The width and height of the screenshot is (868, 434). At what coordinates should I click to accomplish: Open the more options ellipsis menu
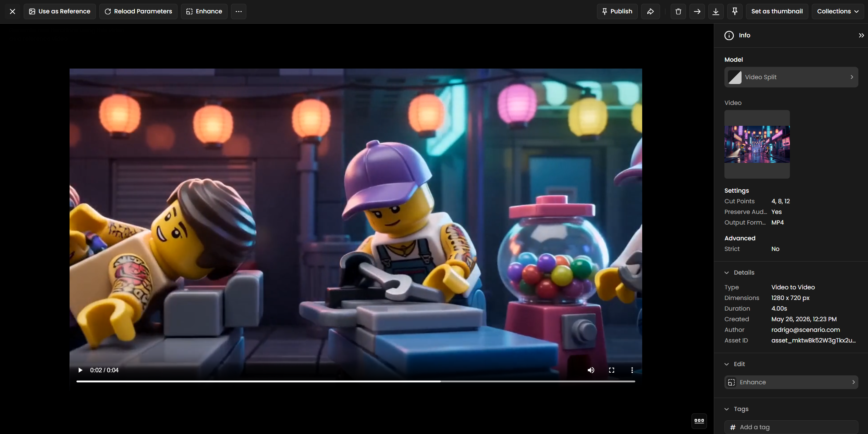pyautogui.click(x=239, y=11)
